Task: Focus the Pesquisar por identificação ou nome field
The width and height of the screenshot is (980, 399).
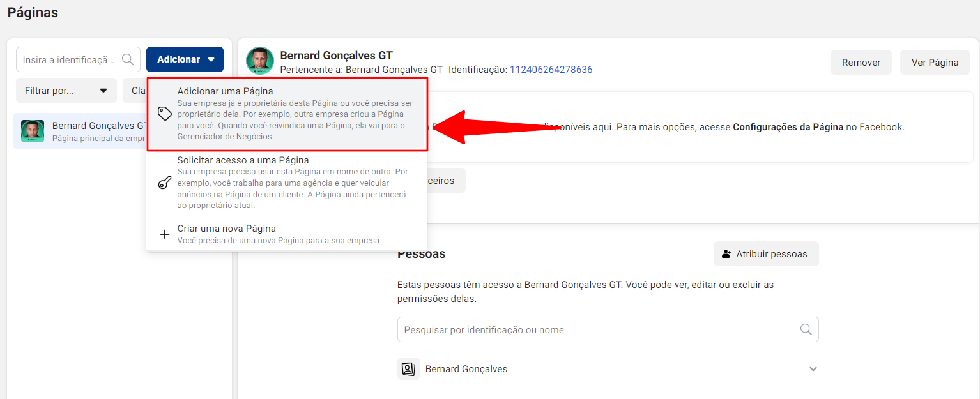Action: (608, 330)
